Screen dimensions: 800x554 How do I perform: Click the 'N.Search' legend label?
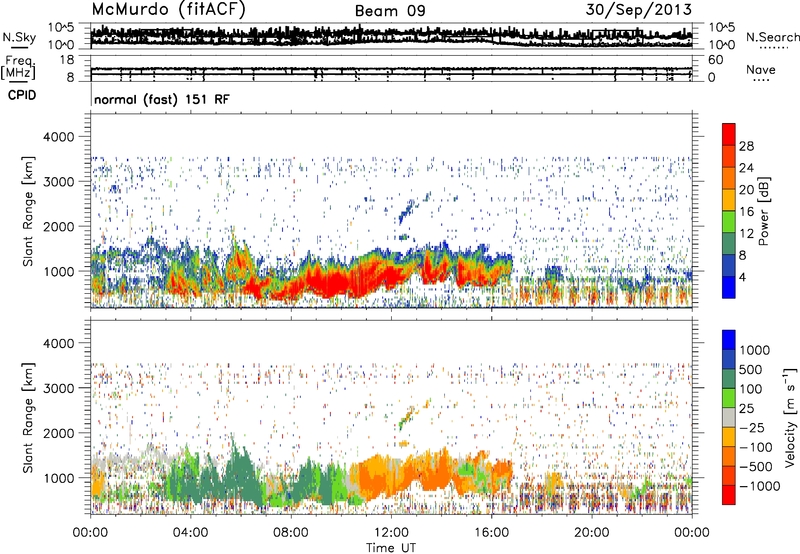[x=772, y=37]
